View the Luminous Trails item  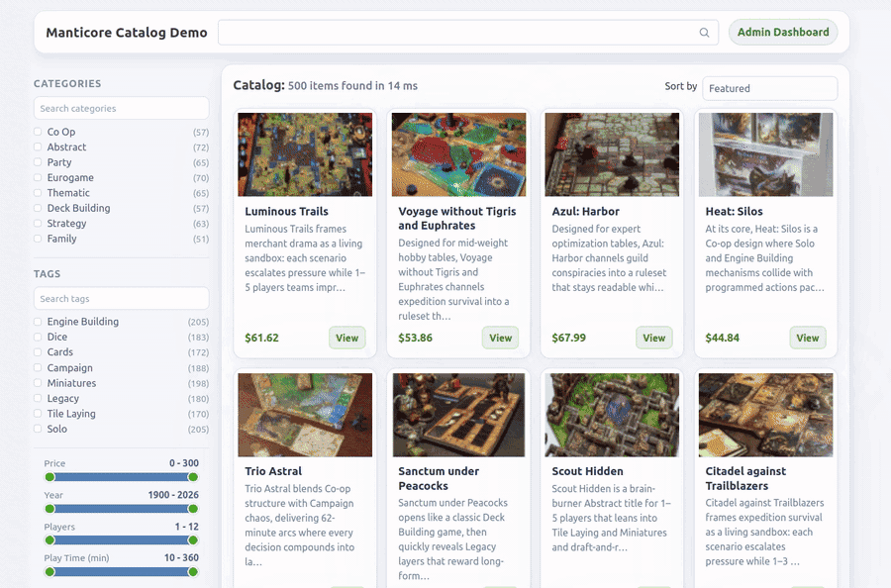pyautogui.click(x=347, y=338)
